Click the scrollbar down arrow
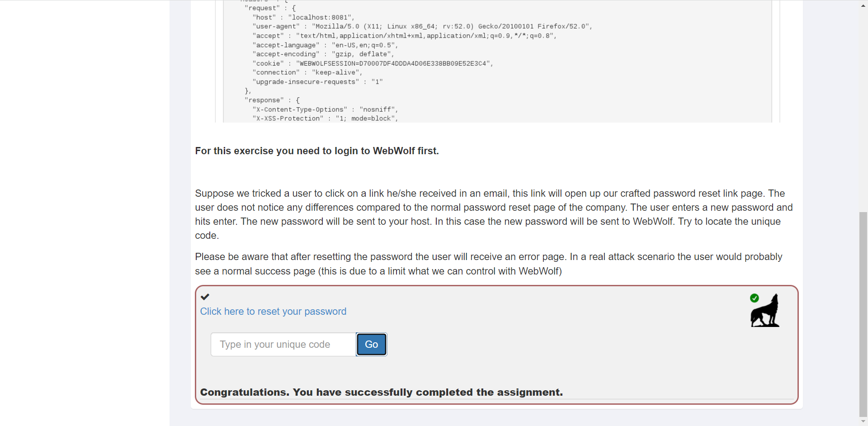Image resolution: width=868 pixels, height=426 pixels. [x=863, y=421]
